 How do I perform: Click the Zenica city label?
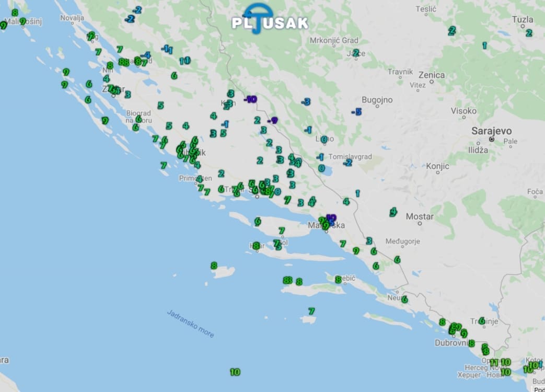pyautogui.click(x=432, y=75)
